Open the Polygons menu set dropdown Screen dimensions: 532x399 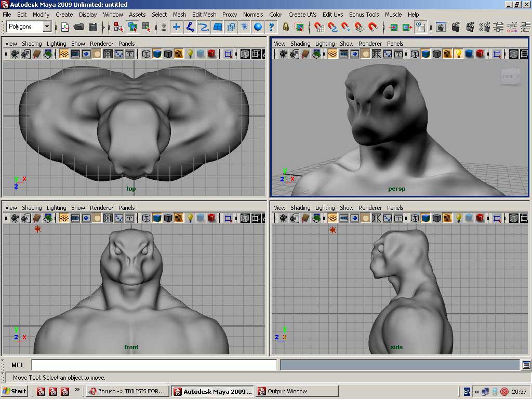(47, 26)
